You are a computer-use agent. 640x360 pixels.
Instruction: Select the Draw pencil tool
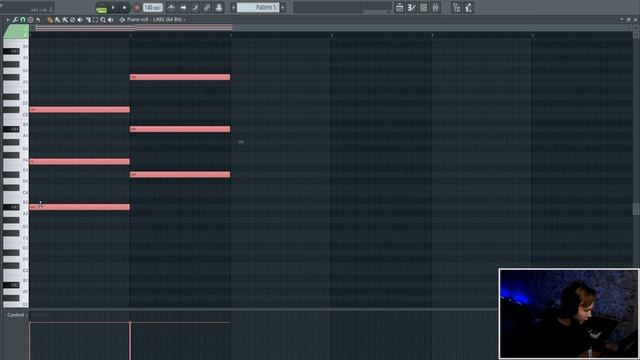tap(50, 20)
